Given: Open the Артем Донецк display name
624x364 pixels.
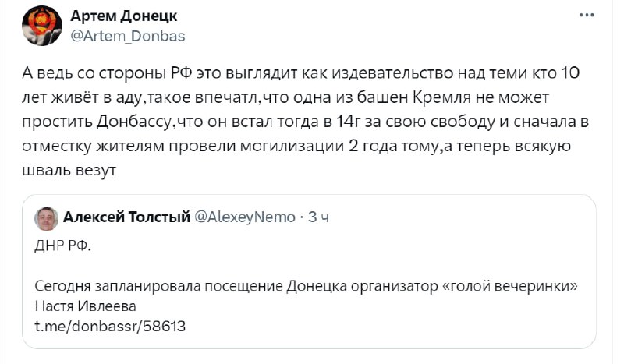Looking at the screenshot, I should (x=124, y=16).
